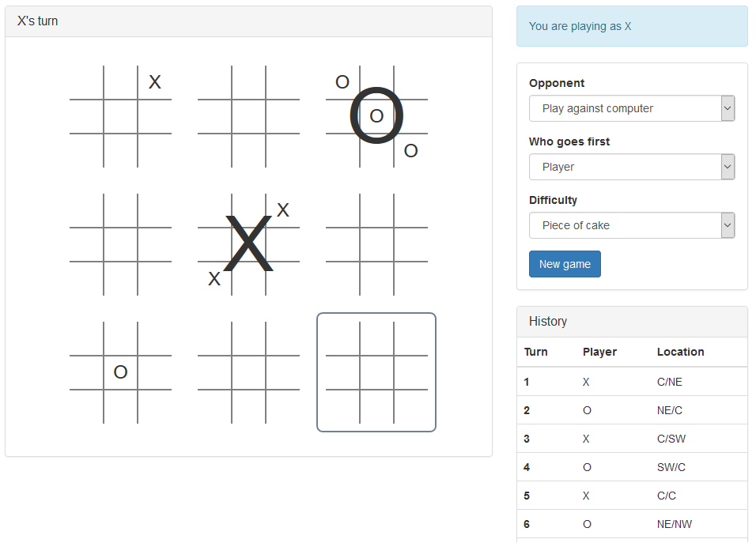756x543 pixels.
Task: Open the Difficulty dropdown set to Piece of cake
Action: [x=632, y=225]
